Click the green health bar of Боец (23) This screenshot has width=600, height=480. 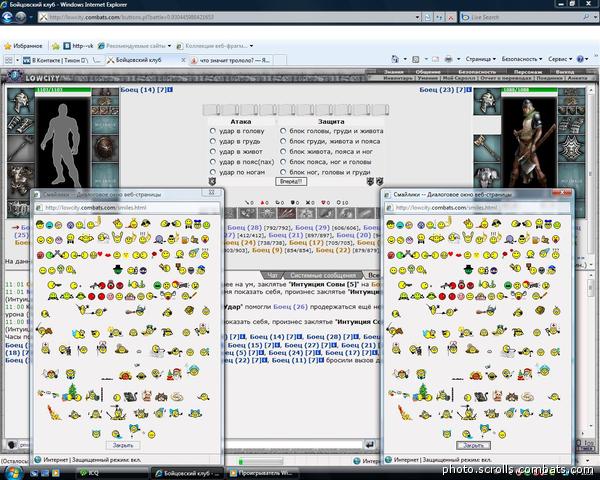[529, 90]
